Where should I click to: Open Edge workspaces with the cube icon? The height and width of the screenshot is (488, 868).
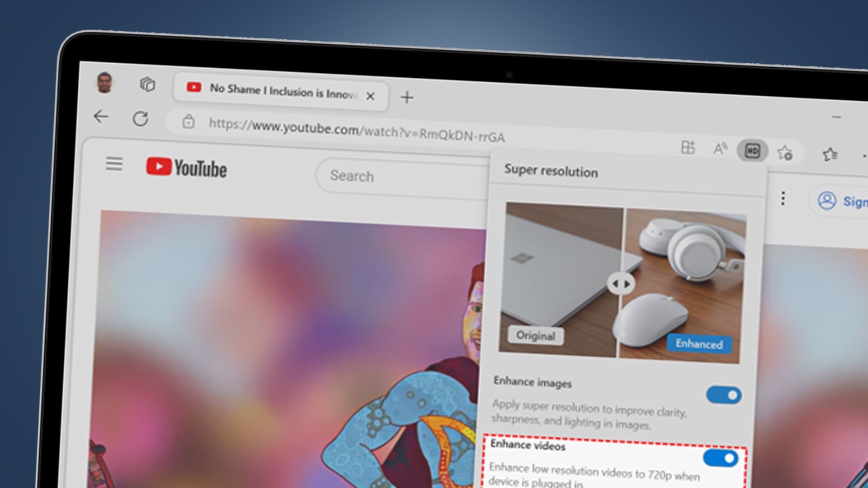(147, 84)
